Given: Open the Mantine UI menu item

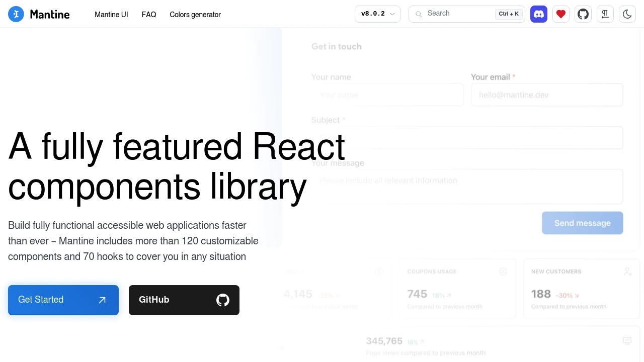Looking at the screenshot, I should click(x=111, y=15).
